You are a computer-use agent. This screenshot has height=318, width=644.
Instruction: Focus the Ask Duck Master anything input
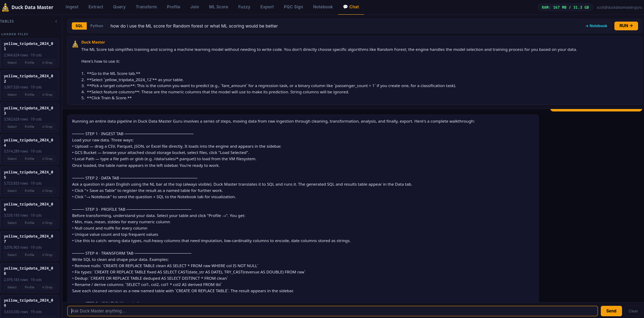point(332,311)
